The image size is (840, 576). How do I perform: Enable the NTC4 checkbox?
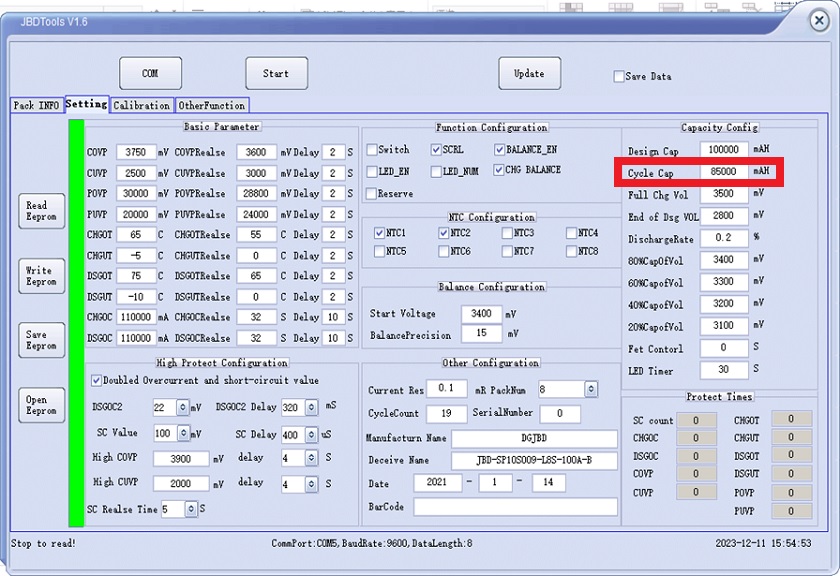point(572,233)
